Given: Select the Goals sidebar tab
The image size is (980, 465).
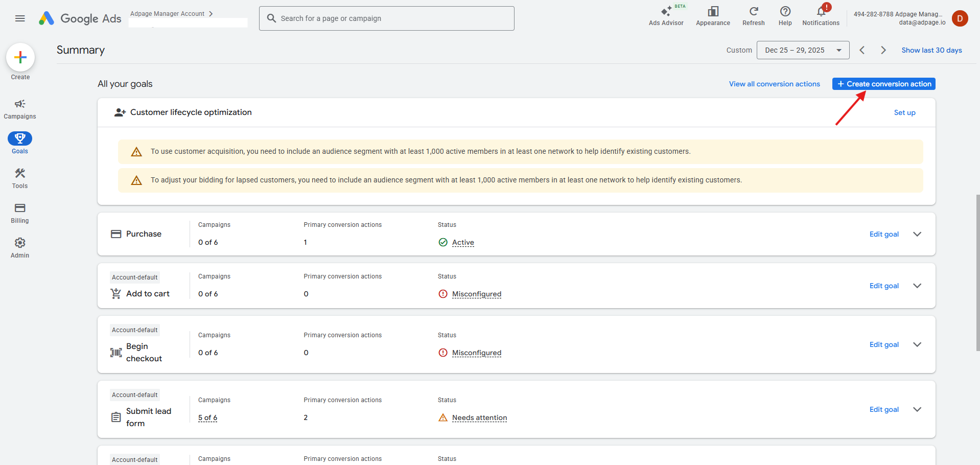Looking at the screenshot, I should point(20,143).
